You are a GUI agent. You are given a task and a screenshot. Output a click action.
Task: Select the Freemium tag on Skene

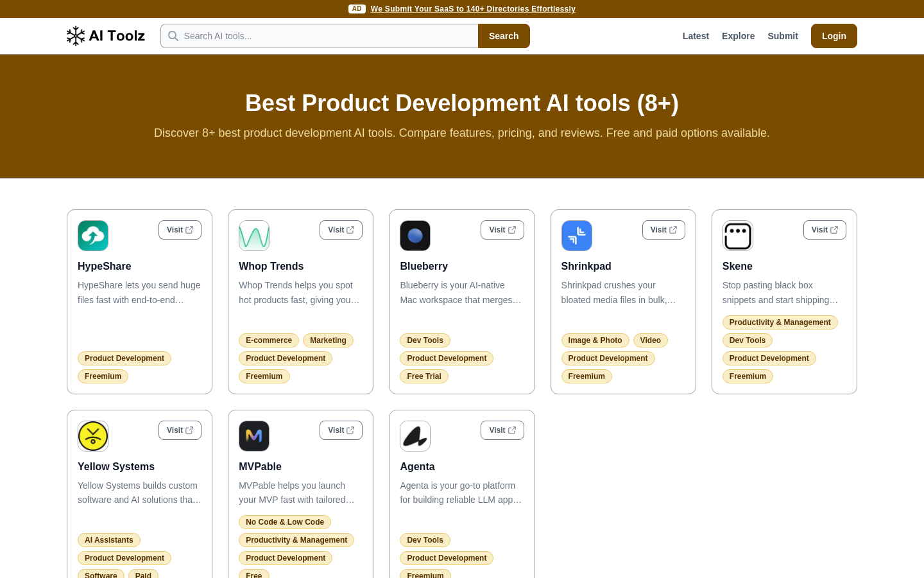pos(748,376)
